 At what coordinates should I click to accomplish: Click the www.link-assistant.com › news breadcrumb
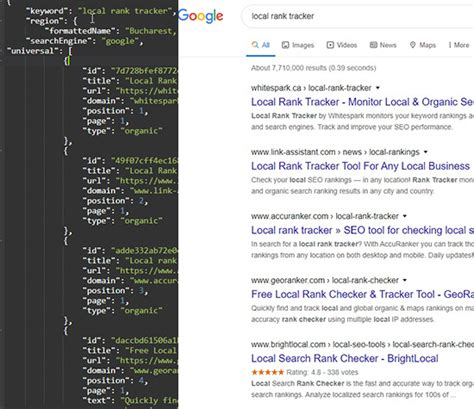coord(335,152)
